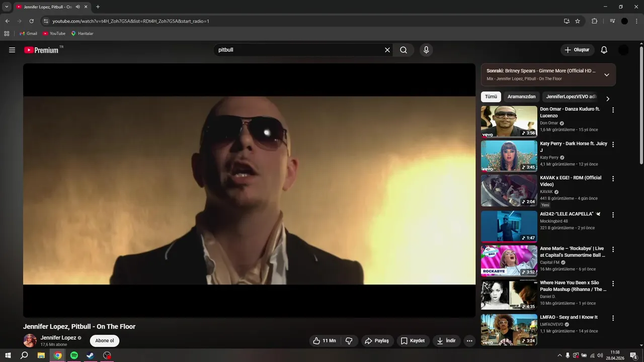Open the Chrome tab search dropdown
The image size is (644, 362).
pos(7,7)
